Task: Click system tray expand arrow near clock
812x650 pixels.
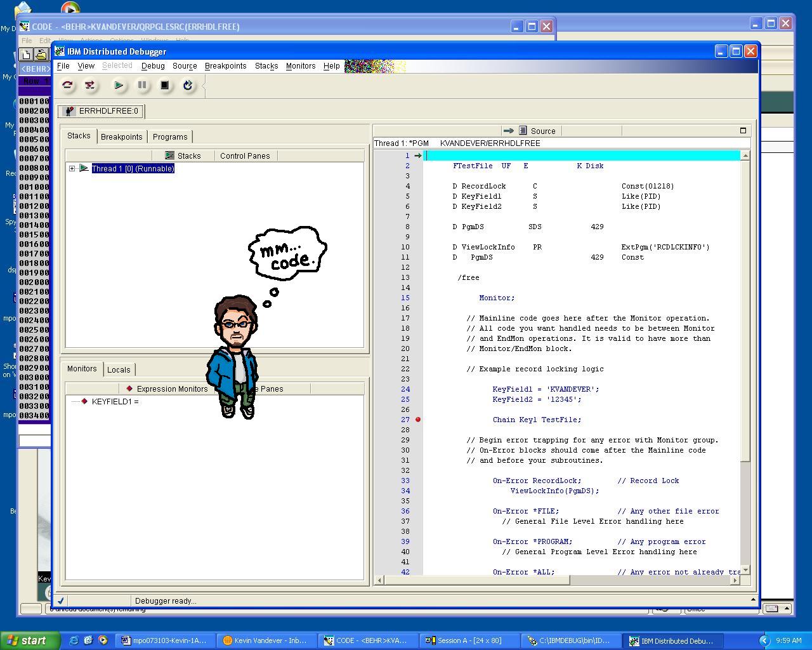Action: pos(764,640)
